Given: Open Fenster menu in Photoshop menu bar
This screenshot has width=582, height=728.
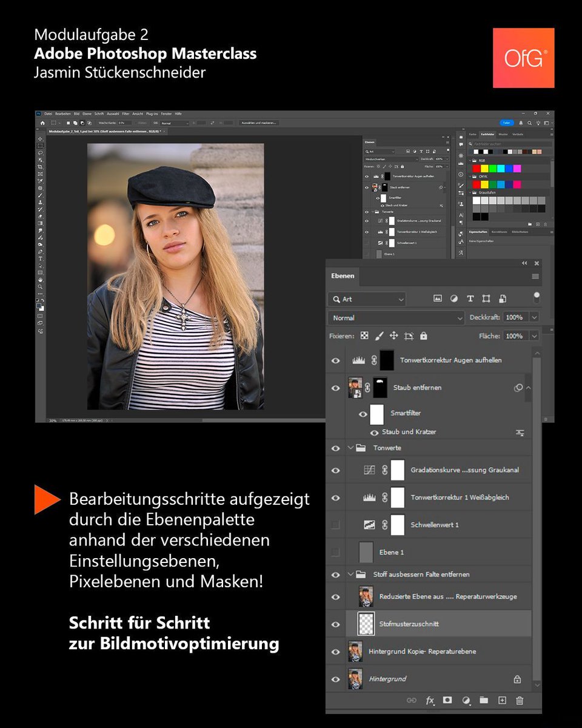Looking at the screenshot, I should [x=166, y=113].
